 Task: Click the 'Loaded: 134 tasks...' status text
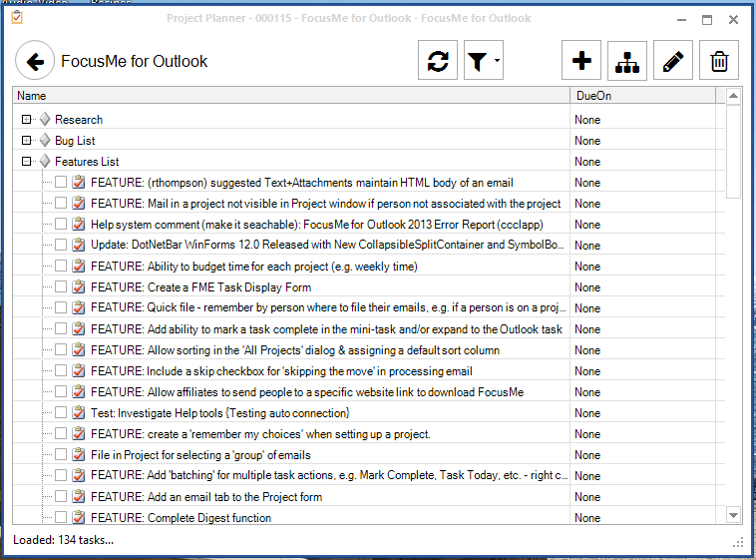(x=63, y=540)
